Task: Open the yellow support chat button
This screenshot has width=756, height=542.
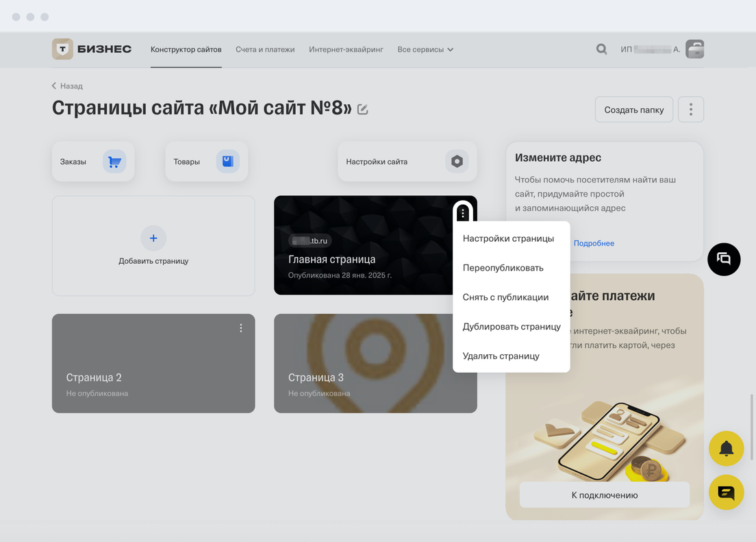Action: pyautogui.click(x=726, y=492)
